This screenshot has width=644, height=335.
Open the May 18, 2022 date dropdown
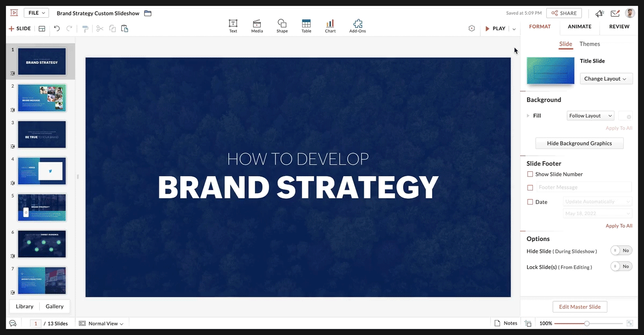(598, 213)
